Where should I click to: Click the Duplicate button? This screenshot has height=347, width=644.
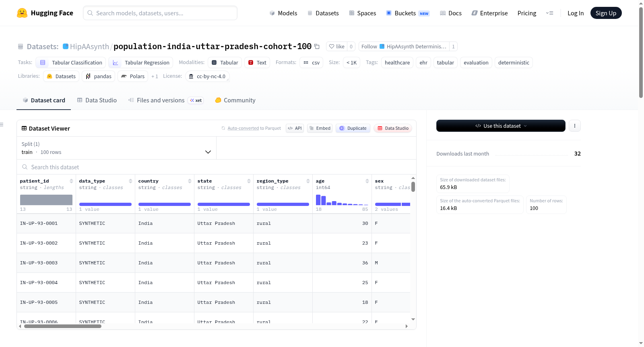point(353,128)
